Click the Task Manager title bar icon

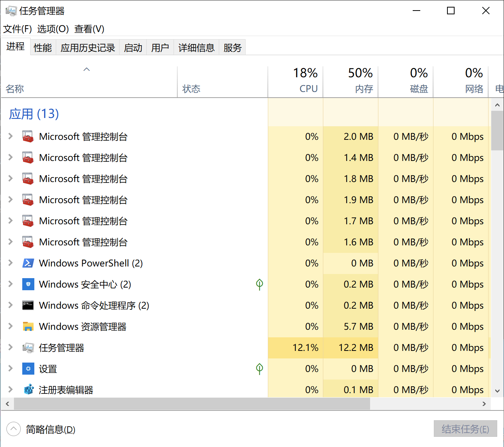pos(11,11)
